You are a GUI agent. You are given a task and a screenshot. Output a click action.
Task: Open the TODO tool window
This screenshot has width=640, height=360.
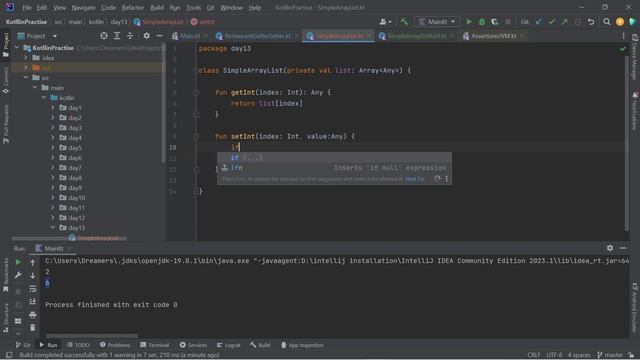(x=78, y=345)
